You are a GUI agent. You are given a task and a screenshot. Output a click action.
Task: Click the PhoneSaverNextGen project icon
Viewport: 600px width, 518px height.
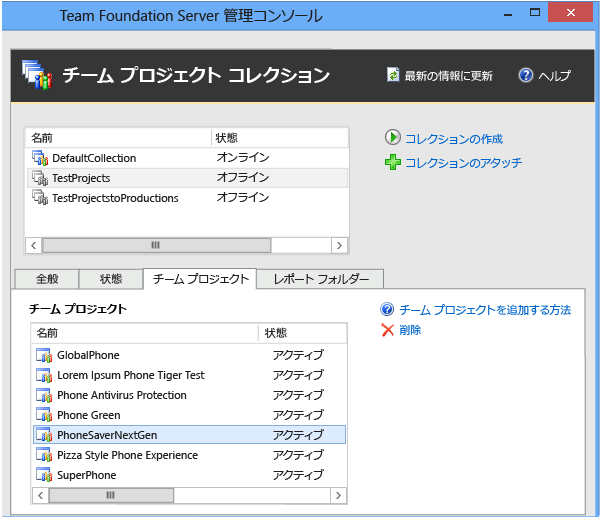click(x=44, y=435)
